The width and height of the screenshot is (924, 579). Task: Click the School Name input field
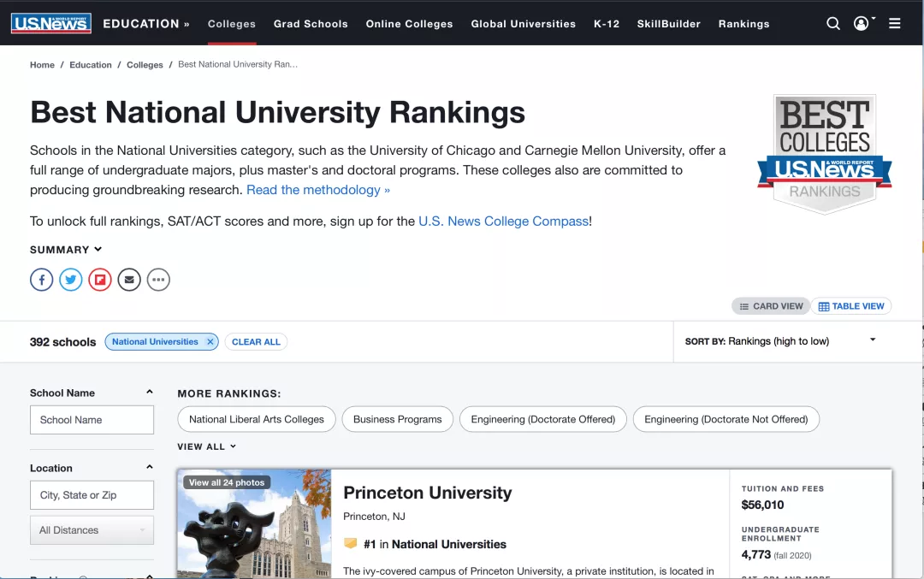coord(92,420)
